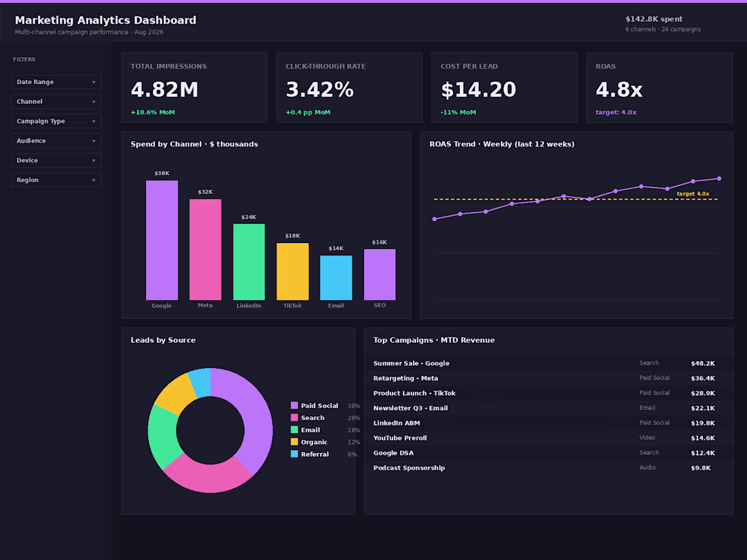Click the Cost Per Lead KPI card
This screenshot has width=747, height=560.
point(504,88)
